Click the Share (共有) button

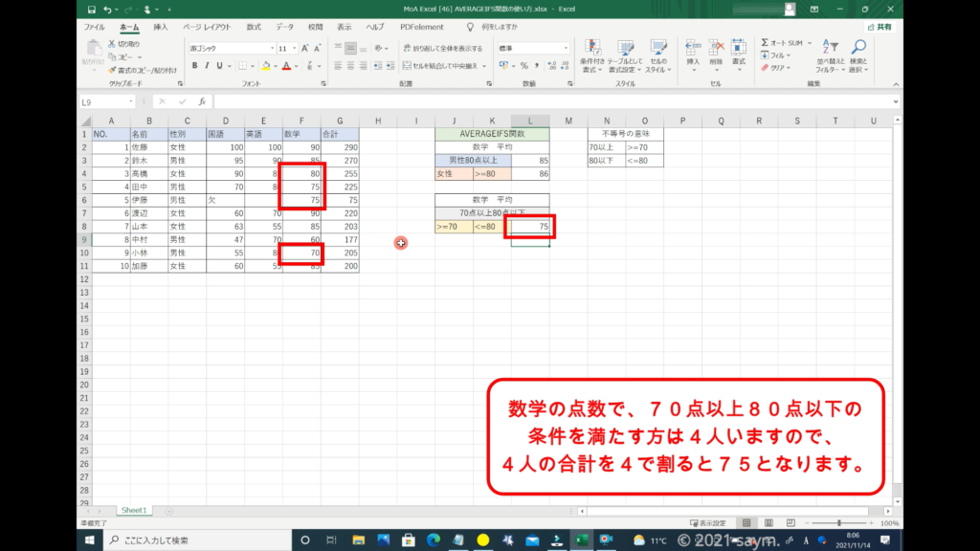click(880, 28)
